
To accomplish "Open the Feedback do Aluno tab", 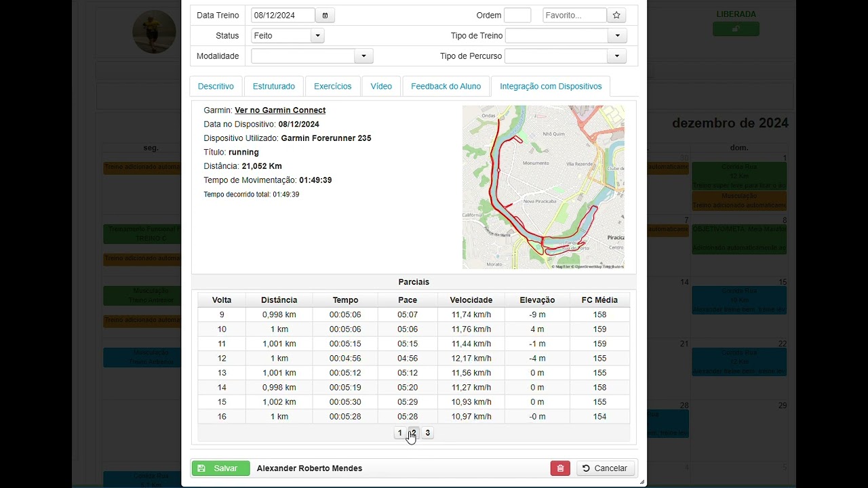I will pos(446,86).
